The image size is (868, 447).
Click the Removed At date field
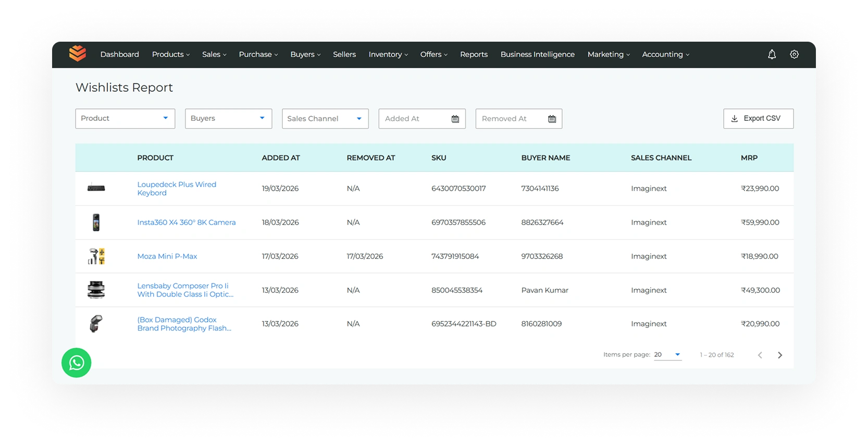[519, 119]
